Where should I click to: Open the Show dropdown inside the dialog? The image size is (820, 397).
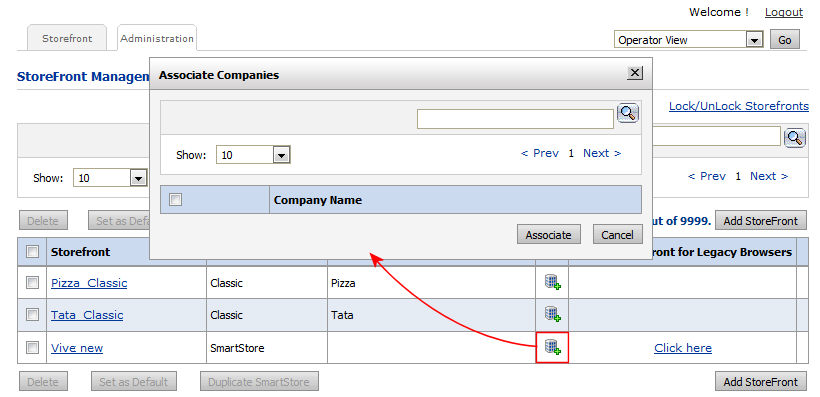point(253,155)
